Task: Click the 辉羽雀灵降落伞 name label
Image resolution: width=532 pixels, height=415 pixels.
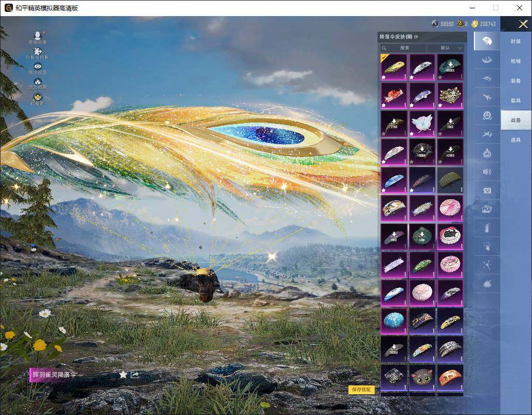Action: point(54,375)
